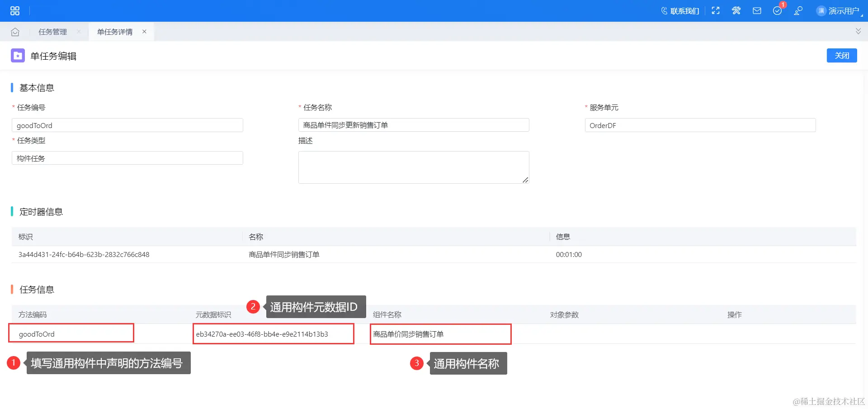Expand the tab list double-chevron
The height and width of the screenshot is (409, 868).
pos(858,31)
